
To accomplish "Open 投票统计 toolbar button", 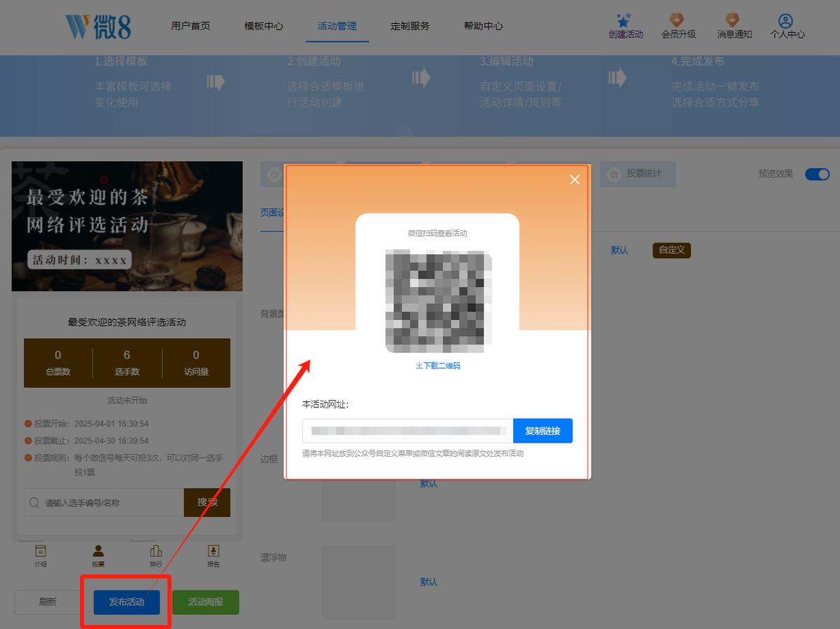I will 638,173.
